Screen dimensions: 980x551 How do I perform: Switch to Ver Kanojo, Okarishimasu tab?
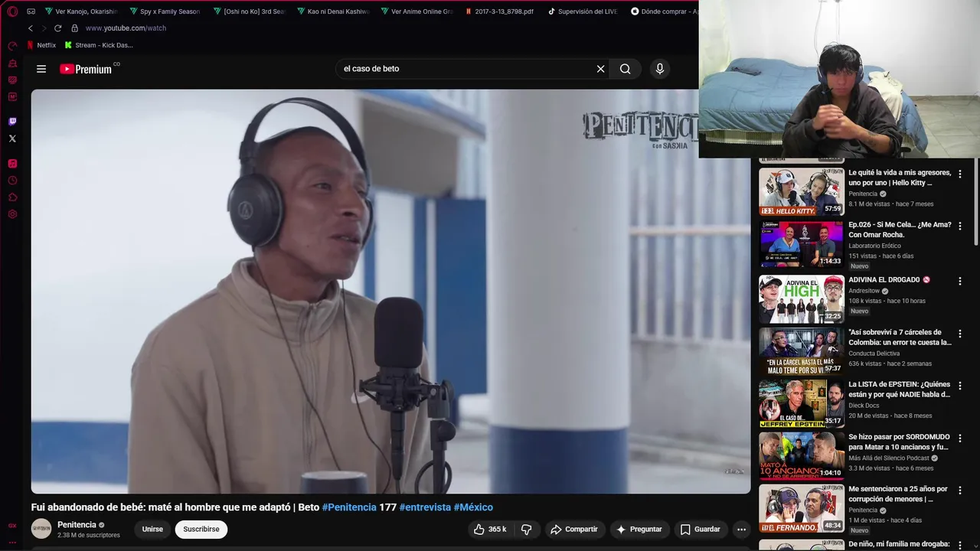pos(81,11)
